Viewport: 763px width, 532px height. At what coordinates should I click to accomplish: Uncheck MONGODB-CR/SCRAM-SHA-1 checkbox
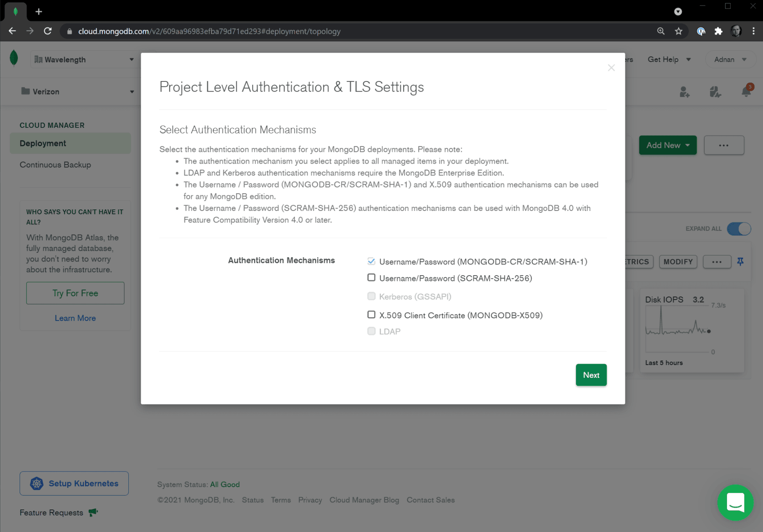click(371, 261)
